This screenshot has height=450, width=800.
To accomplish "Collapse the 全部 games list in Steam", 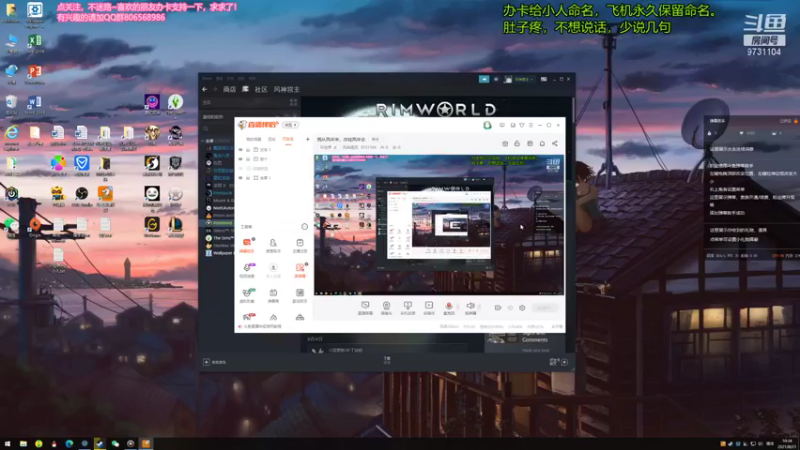I will coord(204,140).
